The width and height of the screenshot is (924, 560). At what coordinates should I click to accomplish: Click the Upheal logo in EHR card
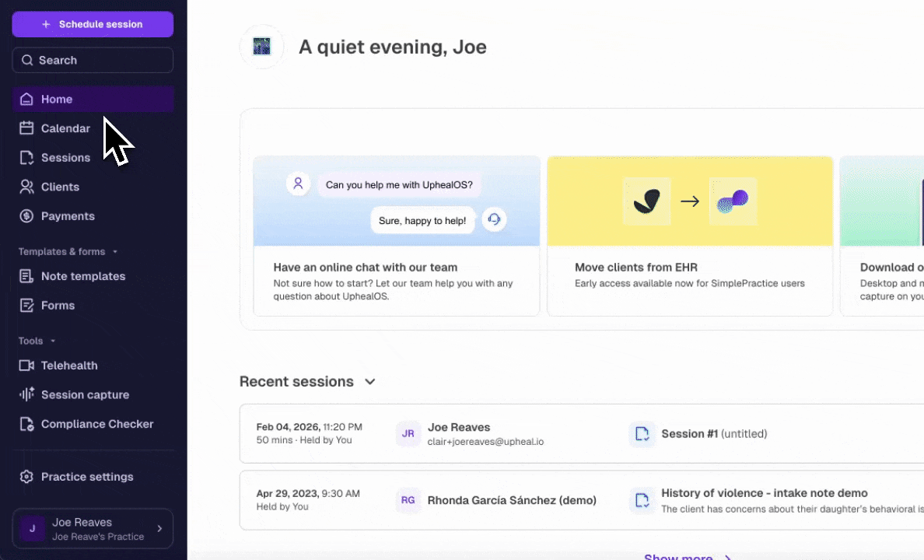tap(733, 201)
